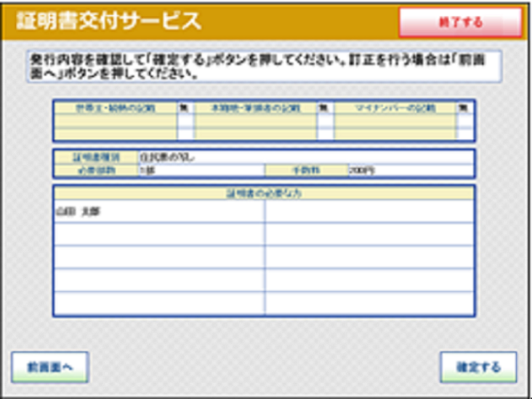The height and width of the screenshot is (399, 532).
Task: Click the 無 value beside 世帯主・続柄の記載
Action: point(184,108)
